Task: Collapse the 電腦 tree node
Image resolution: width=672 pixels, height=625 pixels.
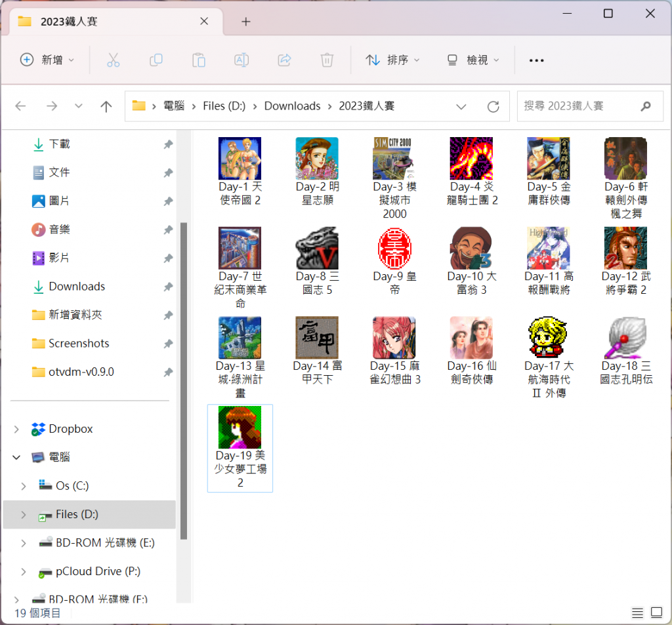Action: (16, 458)
